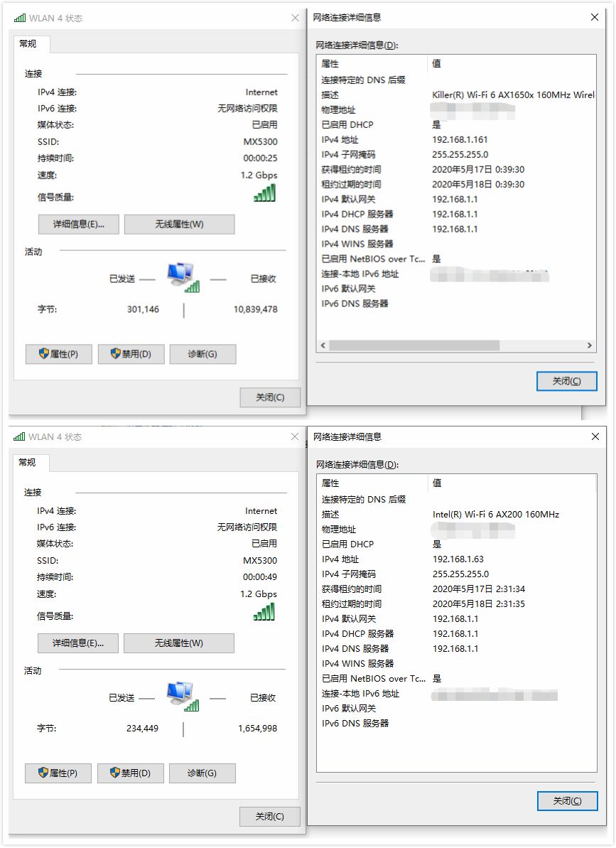The height and width of the screenshot is (848, 616).
Task: Close bottom network details dialog with X
Action: [x=595, y=436]
